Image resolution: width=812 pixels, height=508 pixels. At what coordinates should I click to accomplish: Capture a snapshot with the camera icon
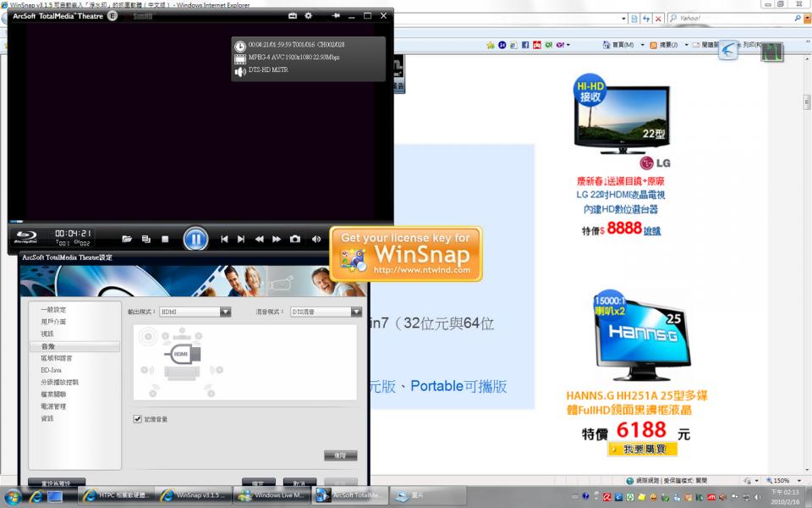coord(295,239)
